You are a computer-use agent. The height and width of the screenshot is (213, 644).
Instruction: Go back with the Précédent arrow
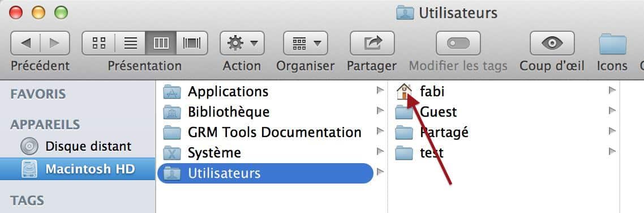(x=25, y=42)
